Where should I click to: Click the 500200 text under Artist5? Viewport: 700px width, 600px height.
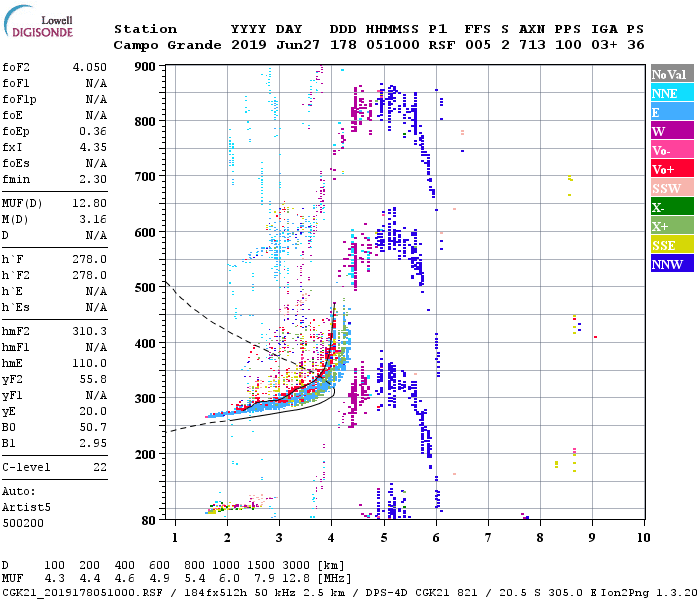[x=23, y=523]
